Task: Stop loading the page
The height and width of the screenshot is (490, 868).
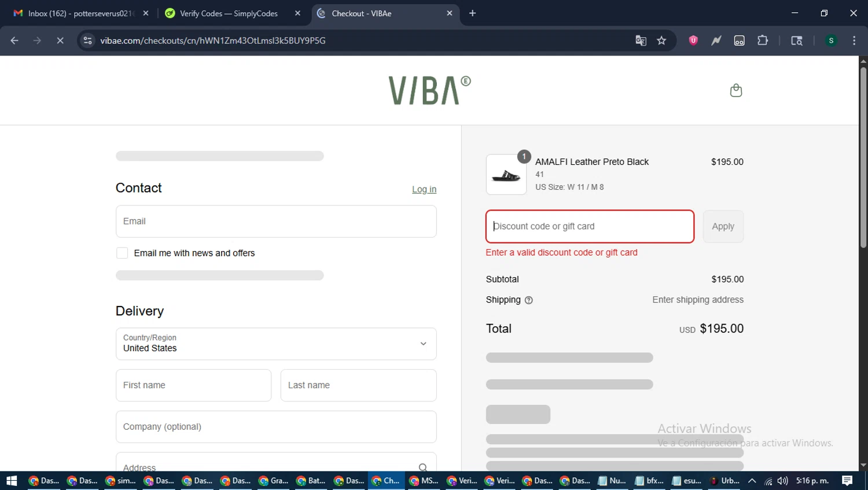Action: coord(60,40)
